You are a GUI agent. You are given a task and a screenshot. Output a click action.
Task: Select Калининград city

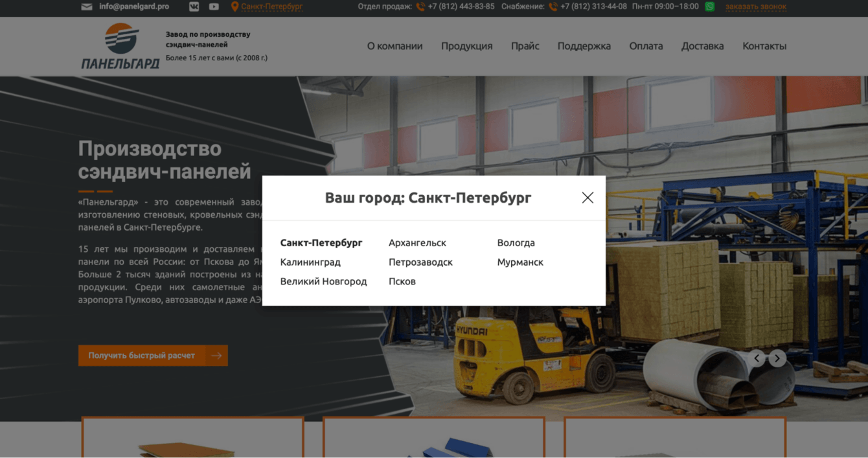point(310,262)
